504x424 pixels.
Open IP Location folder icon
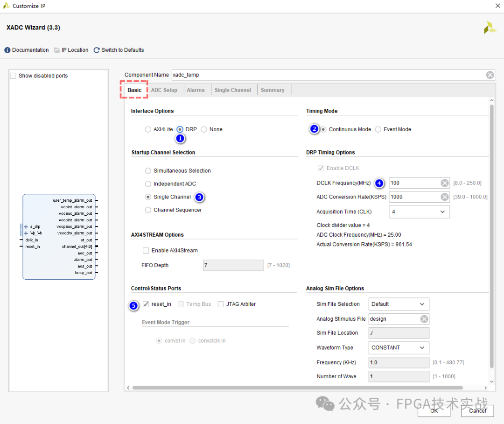point(57,50)
